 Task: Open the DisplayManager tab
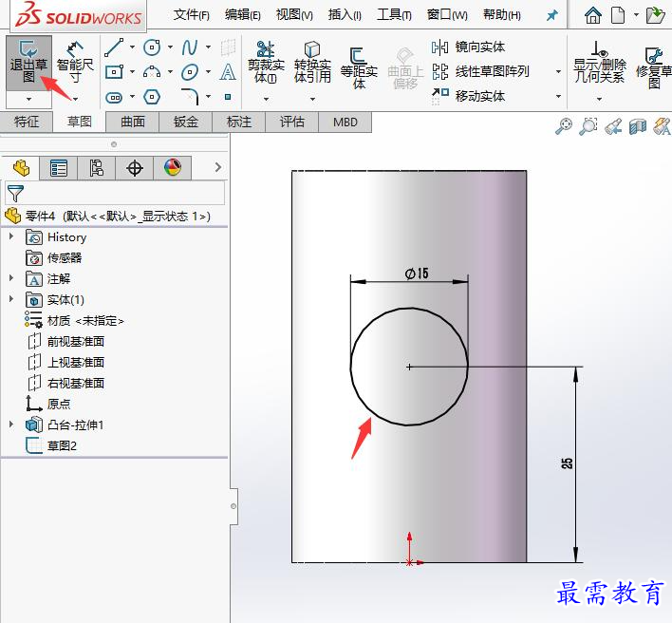(173, 168)
